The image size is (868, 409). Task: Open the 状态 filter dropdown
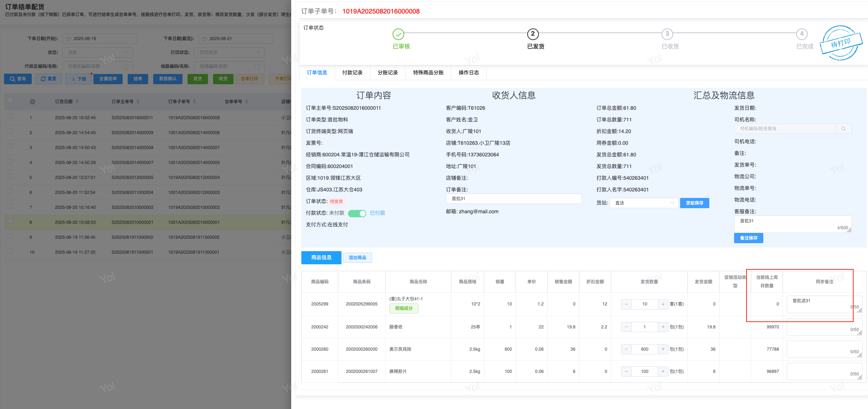coord(97,52)
